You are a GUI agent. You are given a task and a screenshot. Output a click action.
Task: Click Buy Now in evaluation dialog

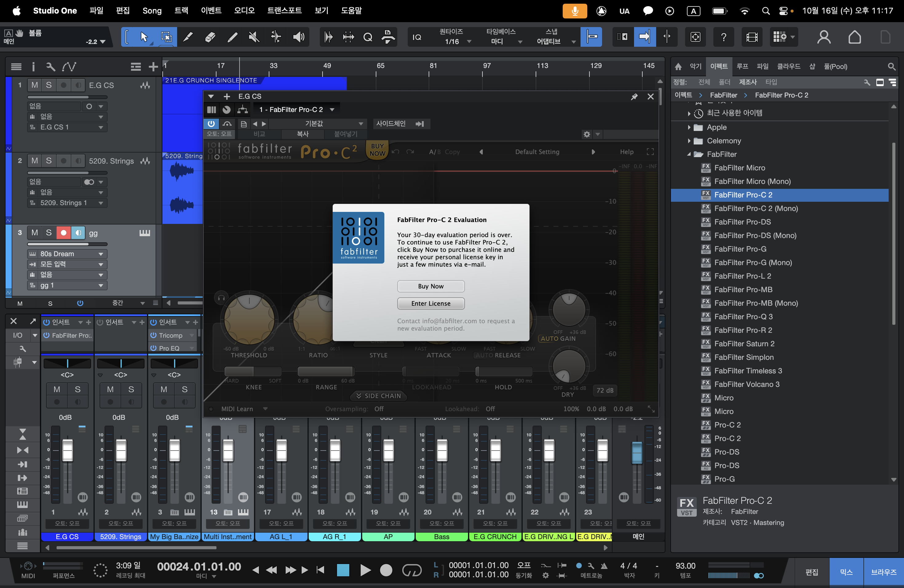pos(431,286)
